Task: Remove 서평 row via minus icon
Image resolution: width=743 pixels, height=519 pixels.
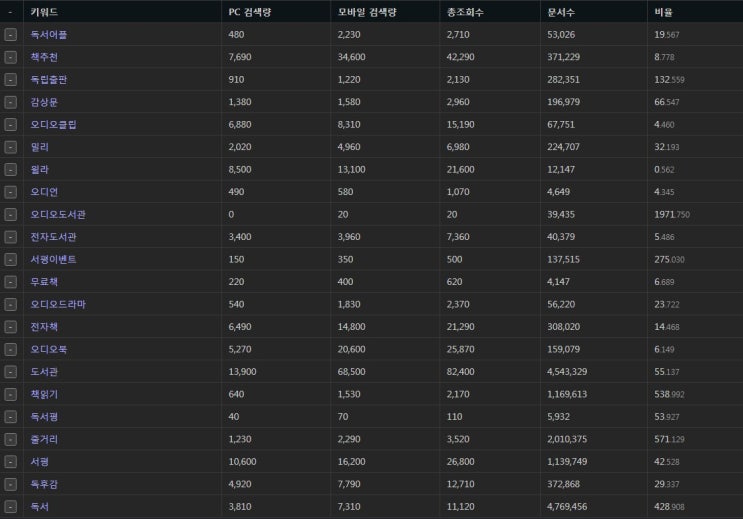Action: tap(10, 462)
